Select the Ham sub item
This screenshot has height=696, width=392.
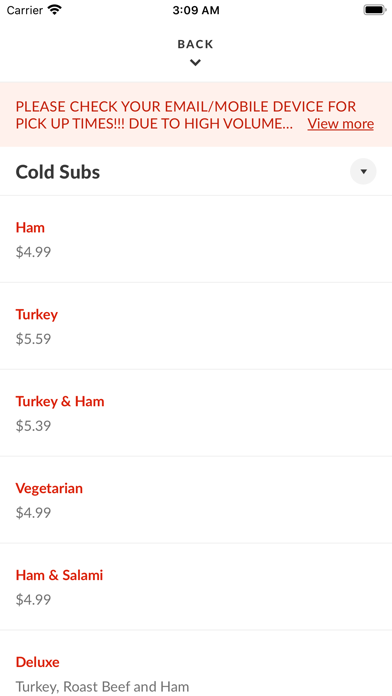196,239
